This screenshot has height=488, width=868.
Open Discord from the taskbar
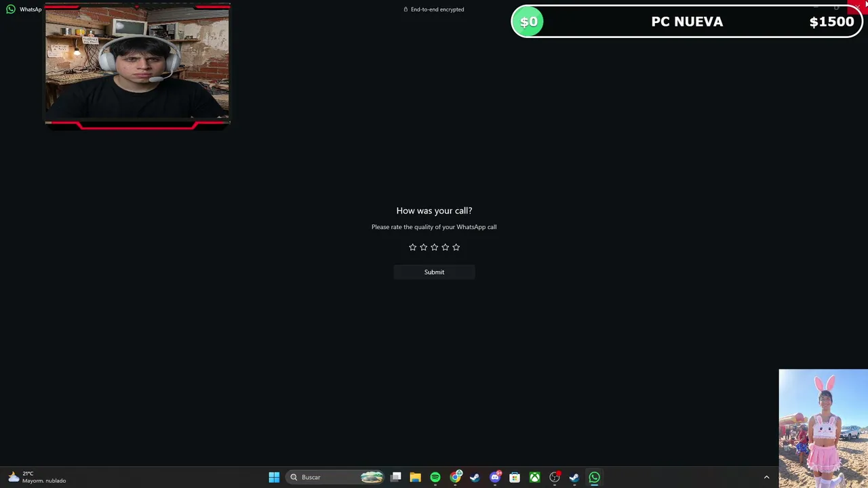(495, 477)
